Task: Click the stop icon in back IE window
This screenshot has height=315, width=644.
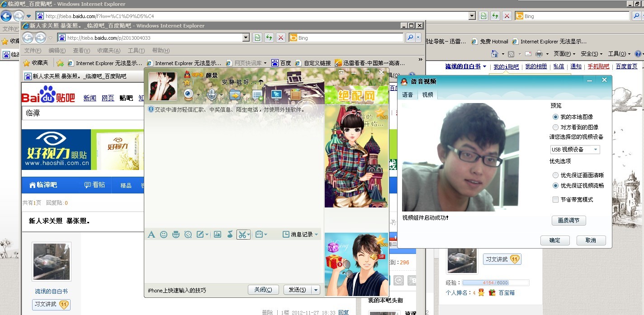Action: (x=507, y=16)
